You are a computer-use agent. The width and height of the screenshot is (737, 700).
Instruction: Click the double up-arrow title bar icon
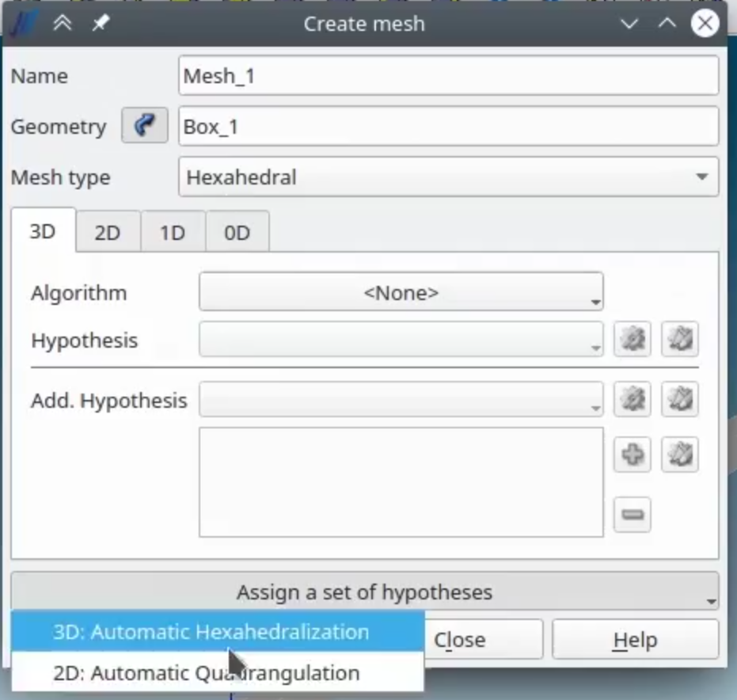pyautogui.click(x=63, y=22)
